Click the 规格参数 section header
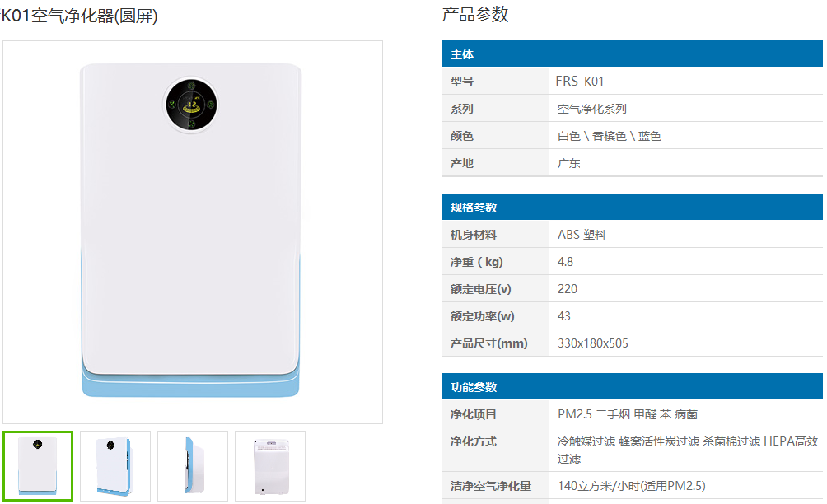827x504 pixels. click(633, 208)
